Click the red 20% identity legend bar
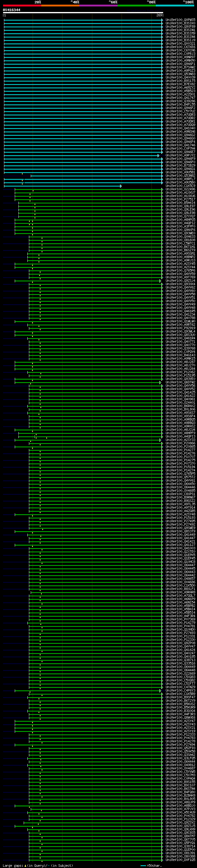Image resolution: width=197 pixels, height=868 pixels. point(22,6)
